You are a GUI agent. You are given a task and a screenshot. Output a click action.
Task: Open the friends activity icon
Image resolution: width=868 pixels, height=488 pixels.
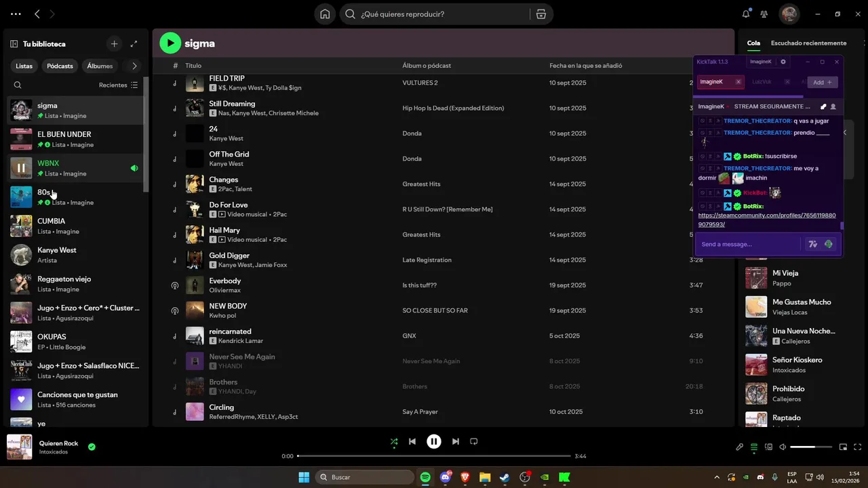click(764, 14)
